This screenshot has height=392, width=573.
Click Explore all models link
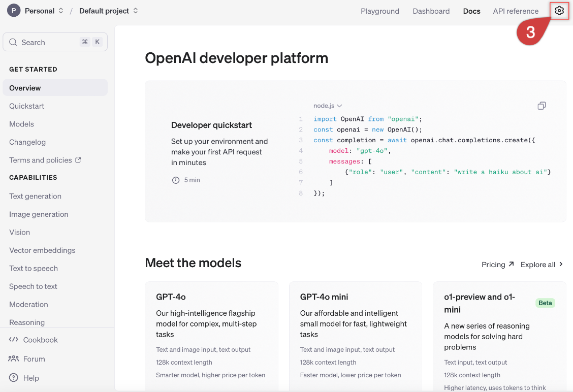(542, 264)
